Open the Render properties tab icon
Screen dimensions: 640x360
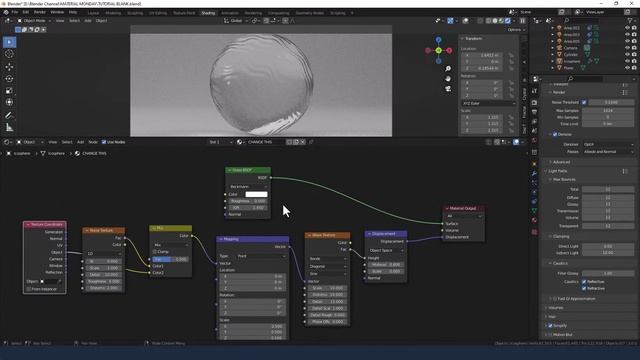(x=534, y=103)
